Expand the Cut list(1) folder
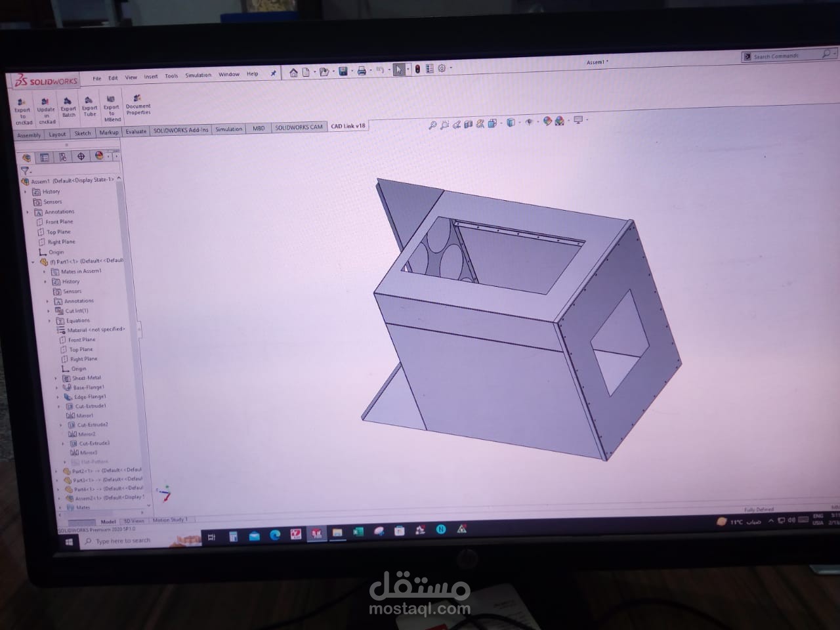840x630 pixels. coord(49,311)
